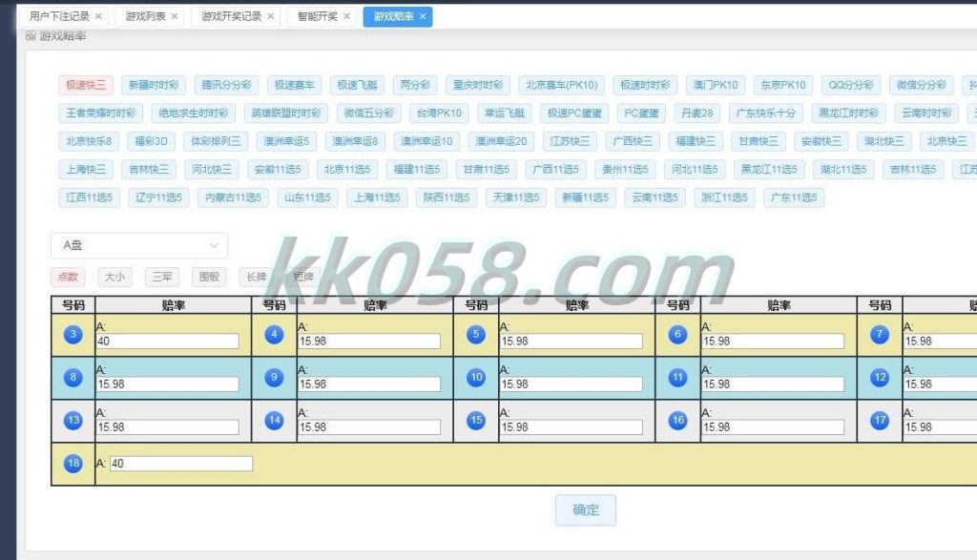Close the 用户下注记录 tab
977x560 pixels.
tap(98, 16)
